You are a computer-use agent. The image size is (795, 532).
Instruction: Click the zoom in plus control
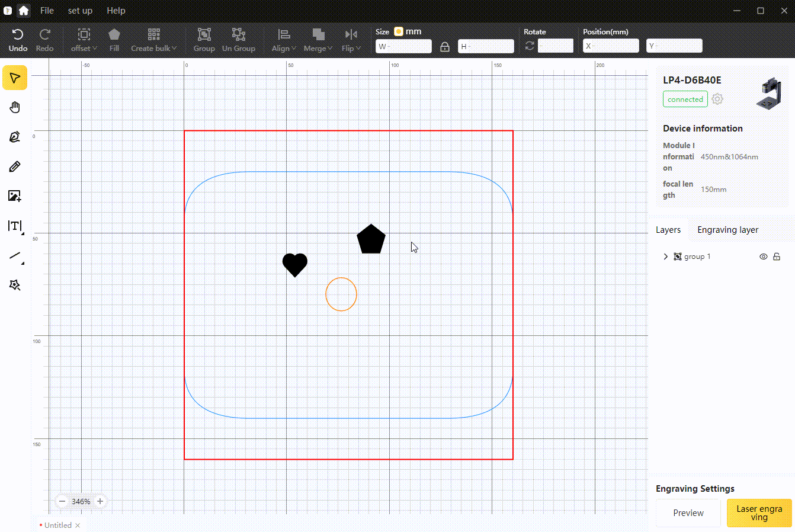100,501
